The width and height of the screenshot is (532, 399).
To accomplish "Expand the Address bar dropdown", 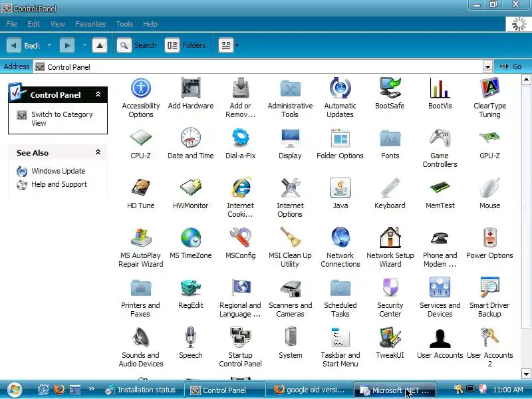I will click(x=487, y=67).
